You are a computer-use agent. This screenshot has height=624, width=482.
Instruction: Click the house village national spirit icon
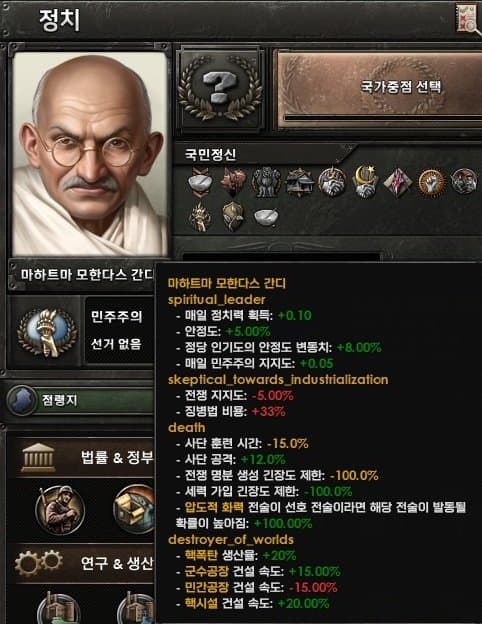tap(299, 182)
